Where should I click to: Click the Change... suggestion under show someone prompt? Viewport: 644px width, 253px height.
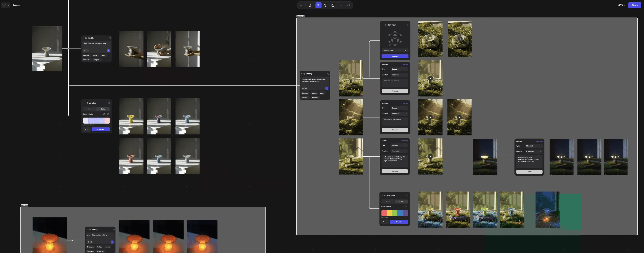click(x=86, y=55)
